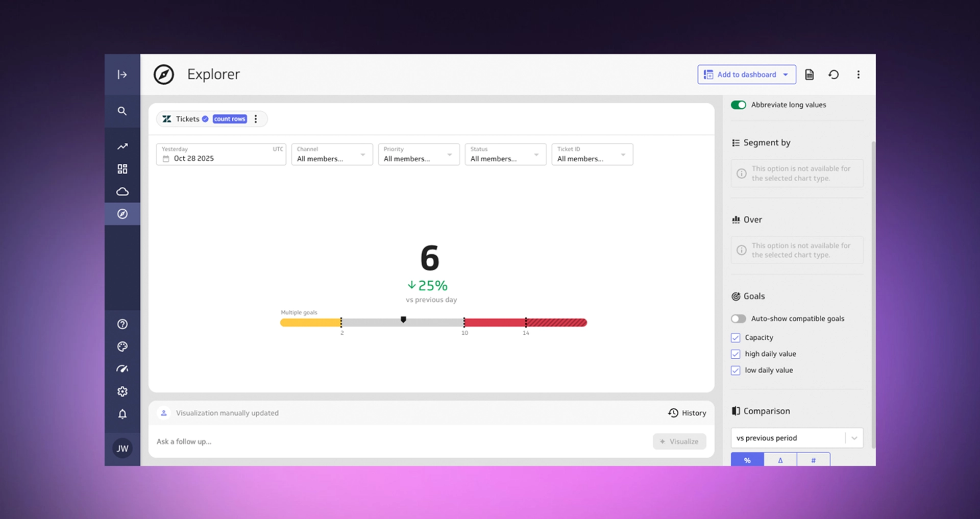This screenshot has width=980, height=519.
Task: Open the cloud data sources icon
Action: 122,191
